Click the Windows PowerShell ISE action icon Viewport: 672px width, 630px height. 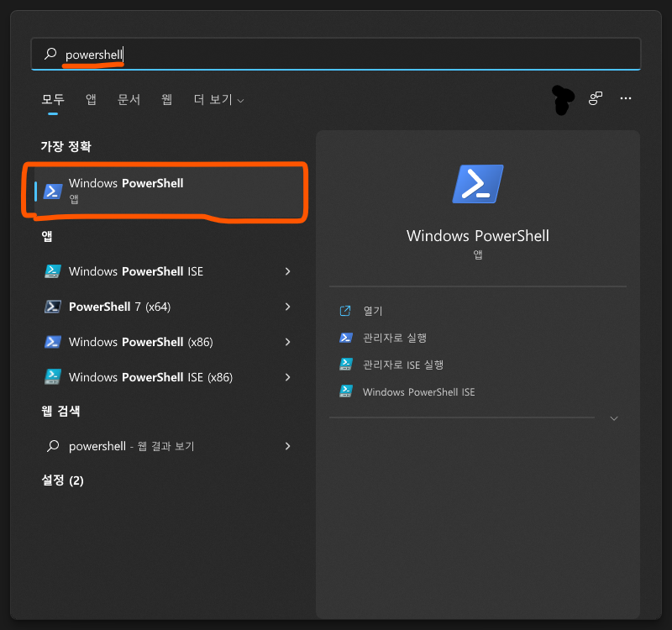coord(346,391)
